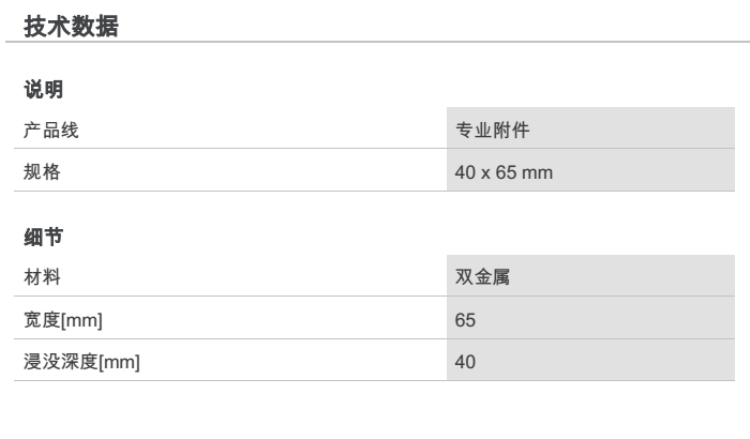Click the leading 40 in 规格 value
This screenshot has height=439, width=750.
pos(465,172)
